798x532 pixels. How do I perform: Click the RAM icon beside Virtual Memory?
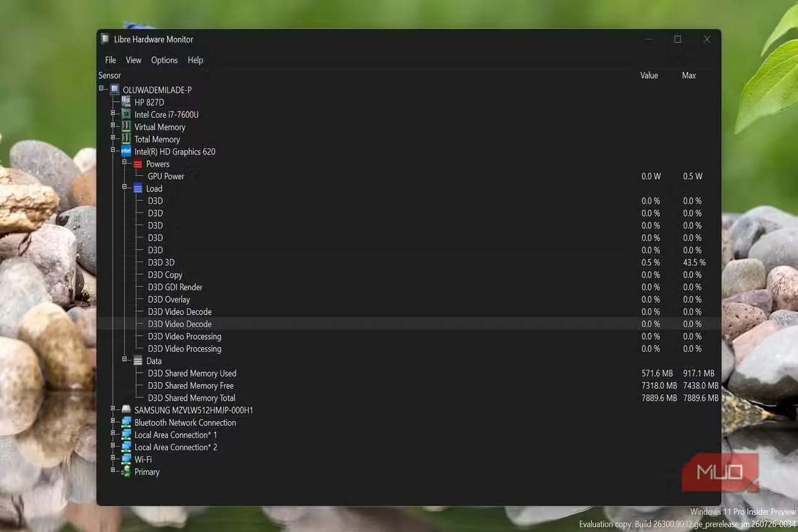pyautogui.click(x=126, y=127)
